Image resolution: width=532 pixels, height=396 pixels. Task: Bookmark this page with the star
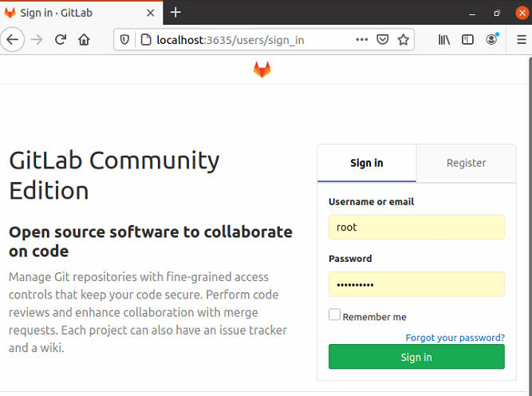pyautogui.click(x=403, y=40)
